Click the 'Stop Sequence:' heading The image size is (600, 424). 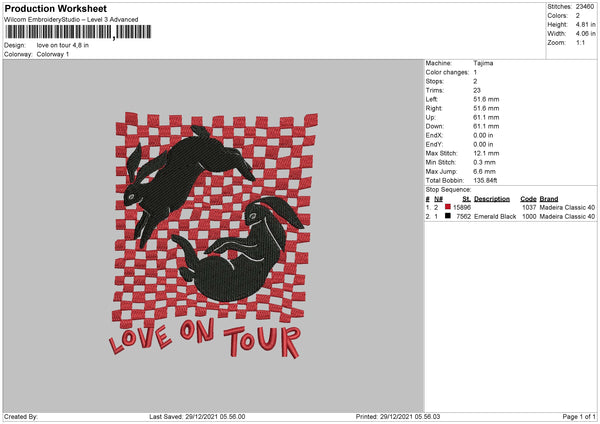click(448, 190)
